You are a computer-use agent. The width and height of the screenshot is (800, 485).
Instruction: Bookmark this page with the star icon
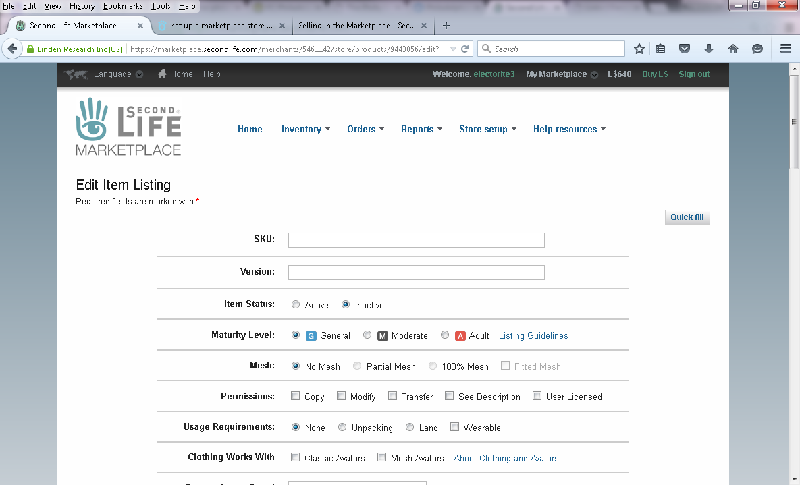pos(639,49)
